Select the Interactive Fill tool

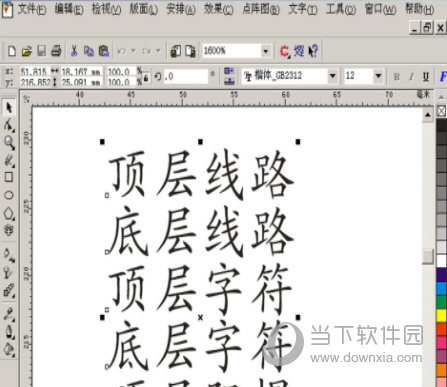click(9, 255)
